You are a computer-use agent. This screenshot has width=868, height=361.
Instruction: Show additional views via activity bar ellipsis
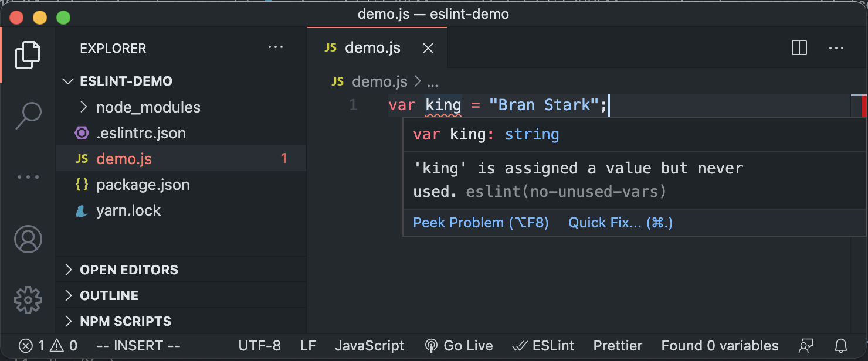pos(28,177)
